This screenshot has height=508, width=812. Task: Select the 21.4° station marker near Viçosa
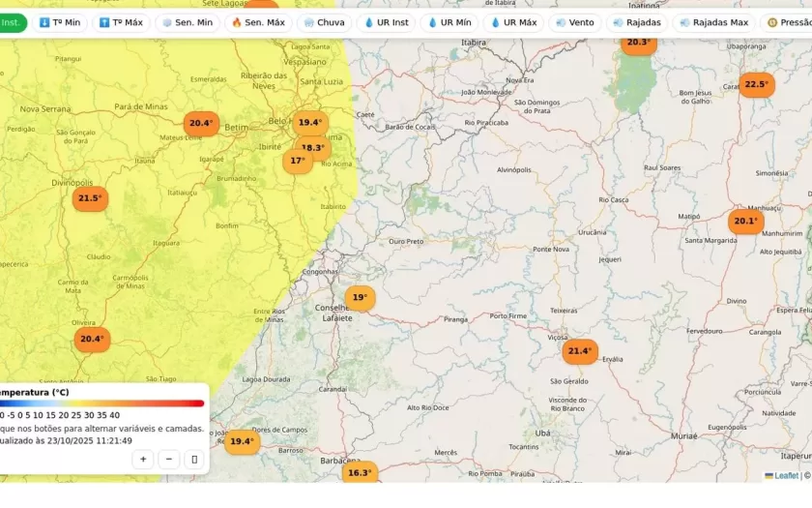point(580,351)
